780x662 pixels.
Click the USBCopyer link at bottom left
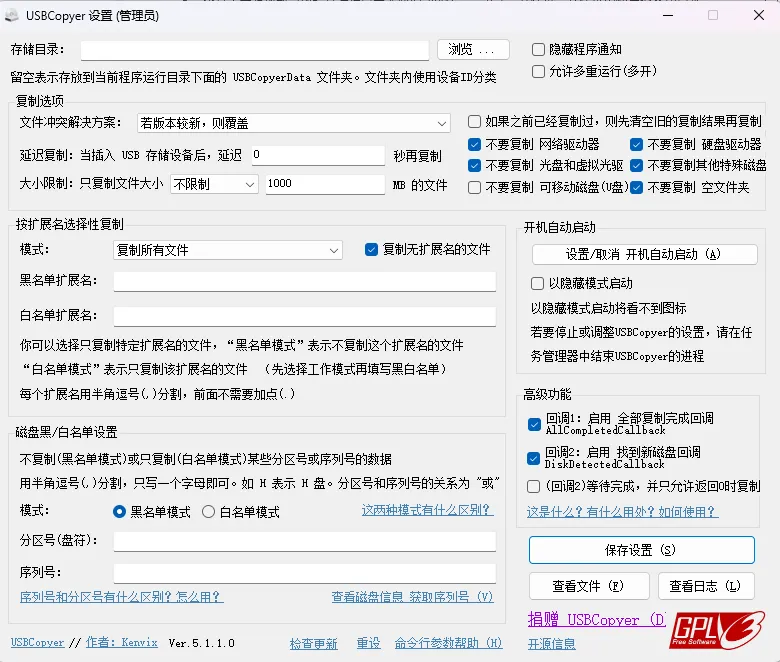37,643
